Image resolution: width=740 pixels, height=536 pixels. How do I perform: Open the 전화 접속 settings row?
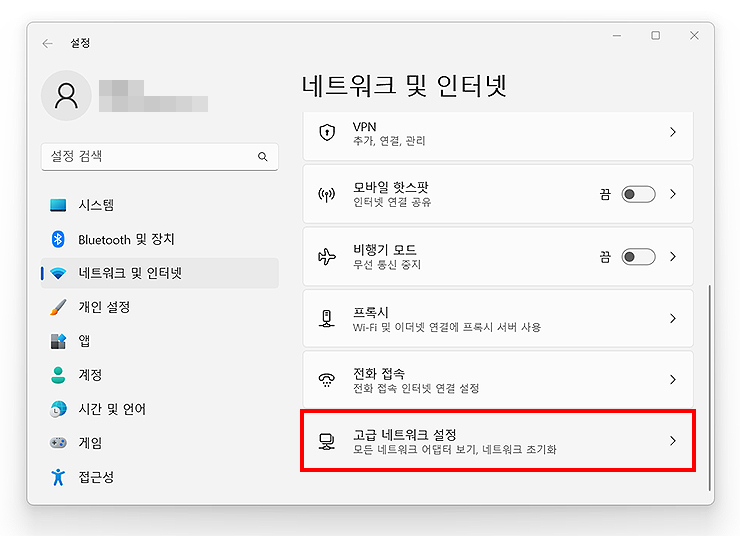[498, 379]
